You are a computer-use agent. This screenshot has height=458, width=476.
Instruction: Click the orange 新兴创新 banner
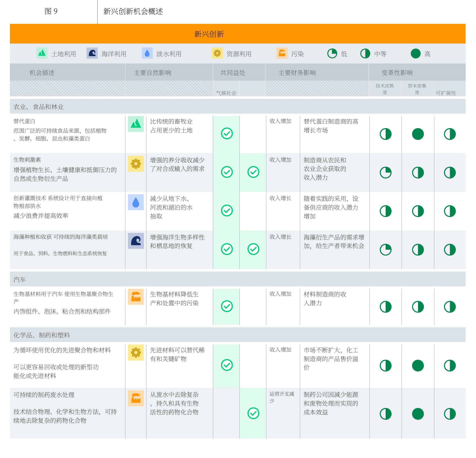click(238, 34)
